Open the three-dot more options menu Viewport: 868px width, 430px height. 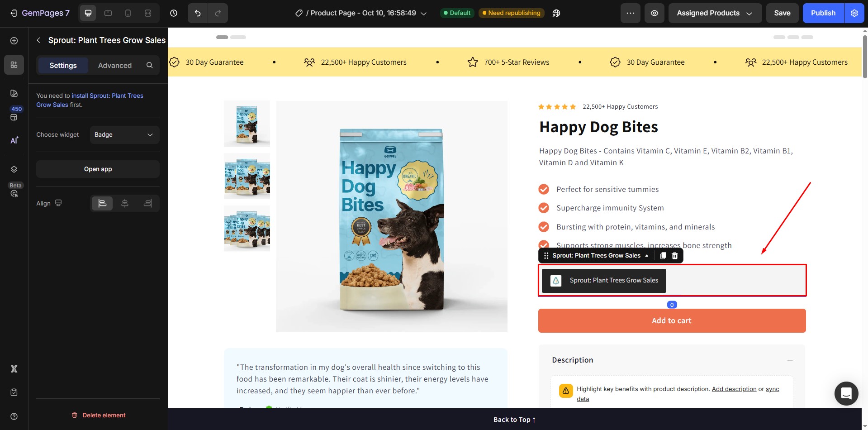tap(631, 13)
